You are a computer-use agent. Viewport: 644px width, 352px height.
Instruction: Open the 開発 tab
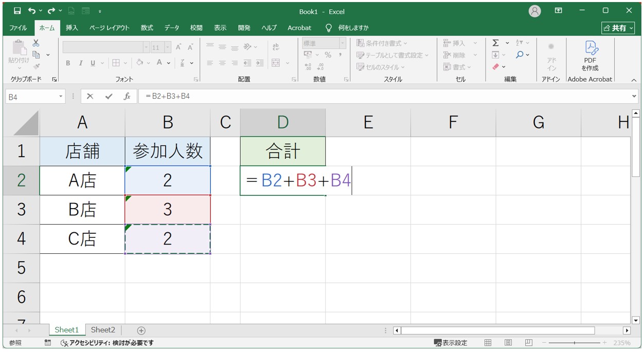244,28
